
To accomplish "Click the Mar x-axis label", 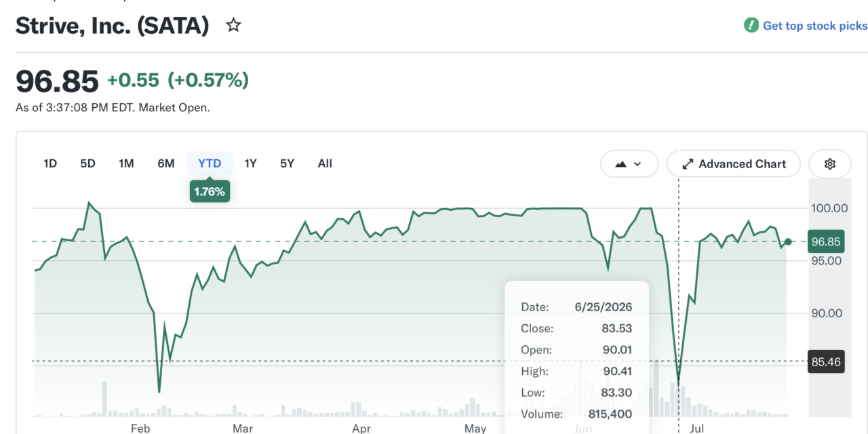I will click(243, 429).
